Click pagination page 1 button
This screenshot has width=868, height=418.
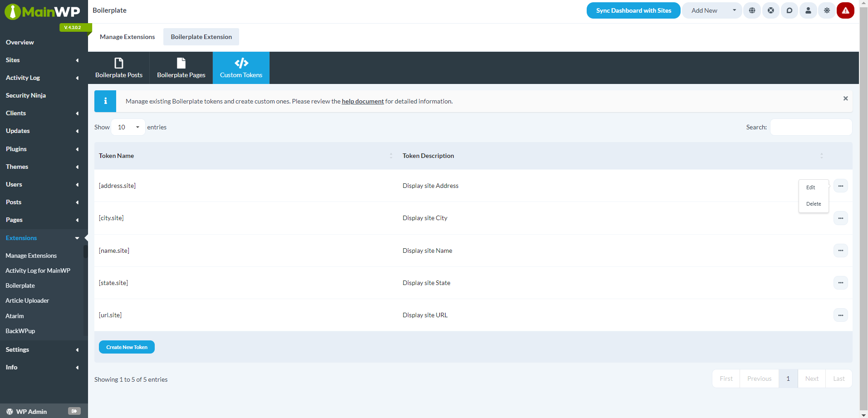click(x=788, y=379)
